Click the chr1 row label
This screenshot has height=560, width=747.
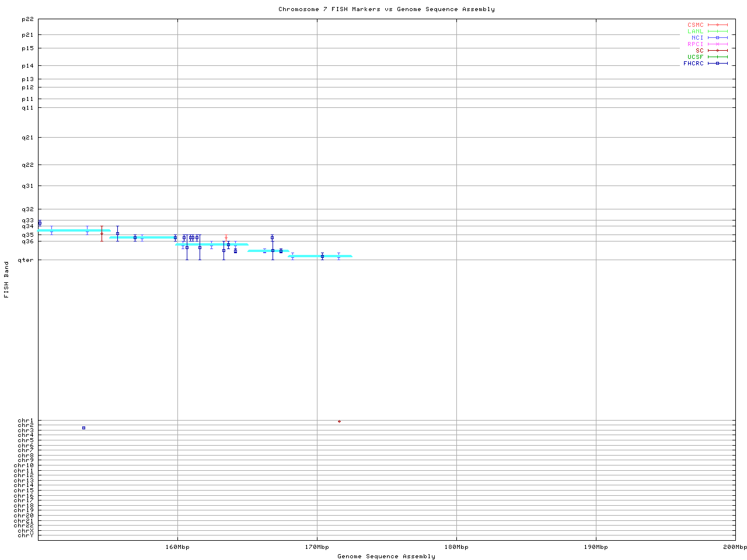click(26, 421)
